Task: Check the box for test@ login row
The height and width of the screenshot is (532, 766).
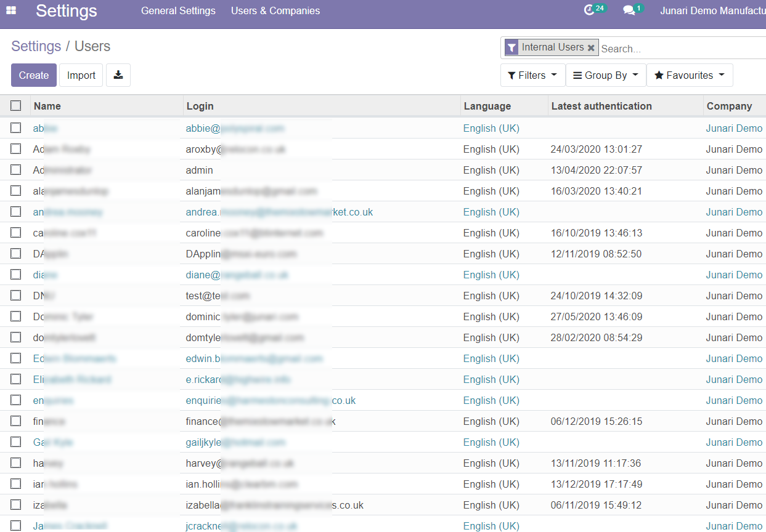Action: (x=16, y=296)
